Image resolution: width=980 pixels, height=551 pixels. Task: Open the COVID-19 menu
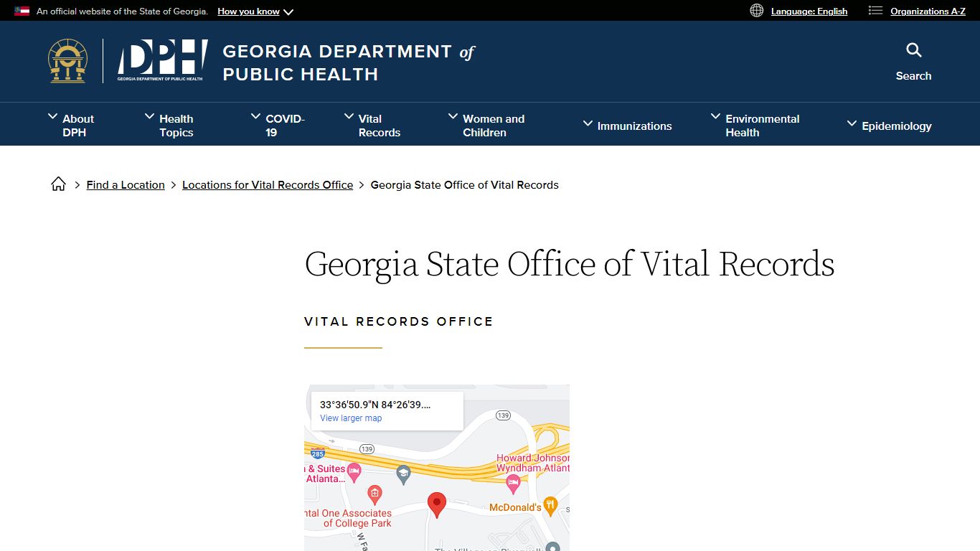coord(285,126)
